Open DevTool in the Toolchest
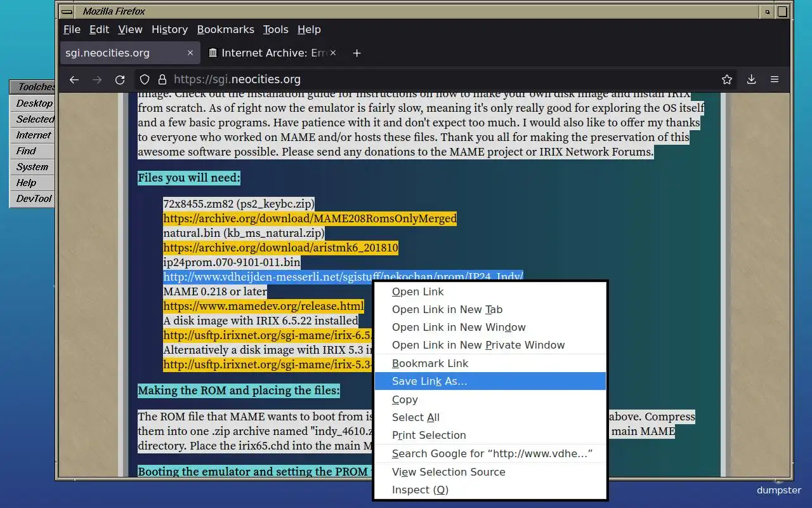 click(x=34, y=199)
